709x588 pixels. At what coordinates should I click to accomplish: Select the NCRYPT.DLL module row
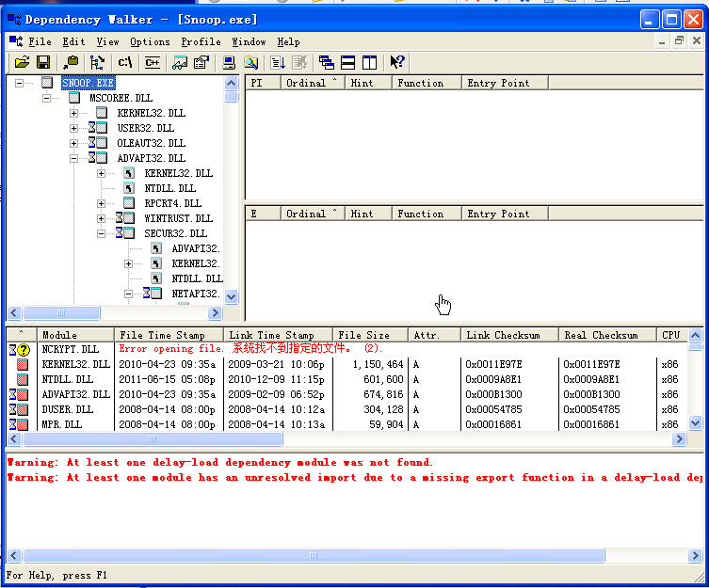347,349
